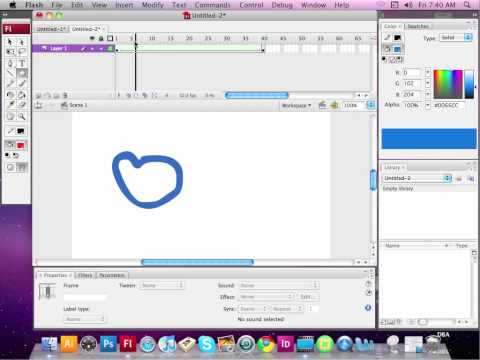Select the Selection arrow tool

pyautogui.click(x=10, y=42)
